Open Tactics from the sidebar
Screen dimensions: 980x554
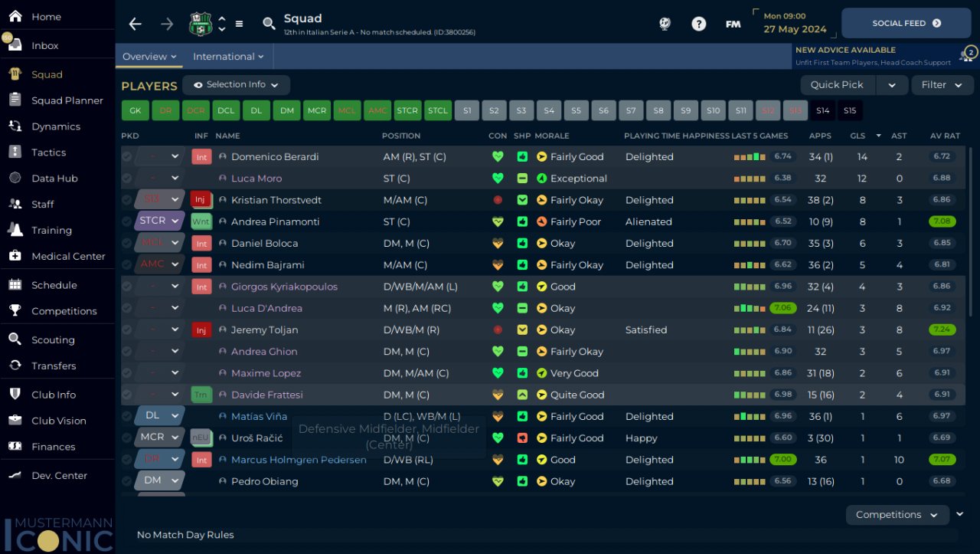(x=48, y=152)
